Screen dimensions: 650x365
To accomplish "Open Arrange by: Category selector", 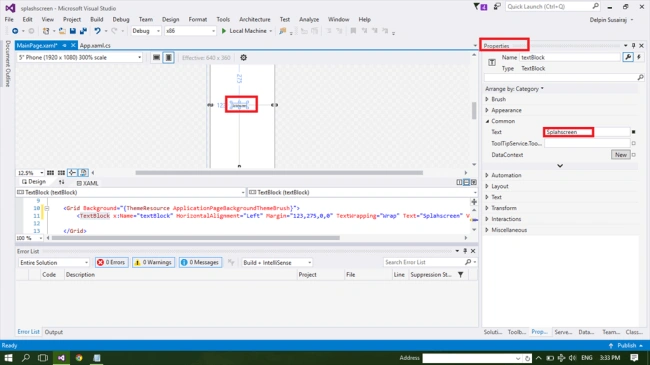I will (514, 89).
